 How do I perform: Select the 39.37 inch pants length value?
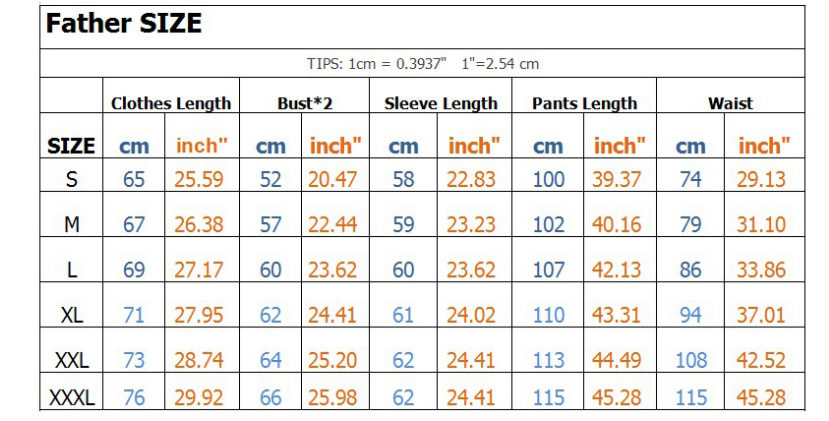(x=617, y=179)
